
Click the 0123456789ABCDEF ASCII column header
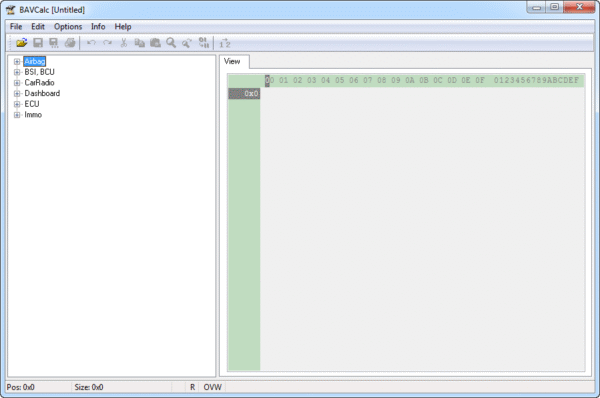[x=536, y=80]
